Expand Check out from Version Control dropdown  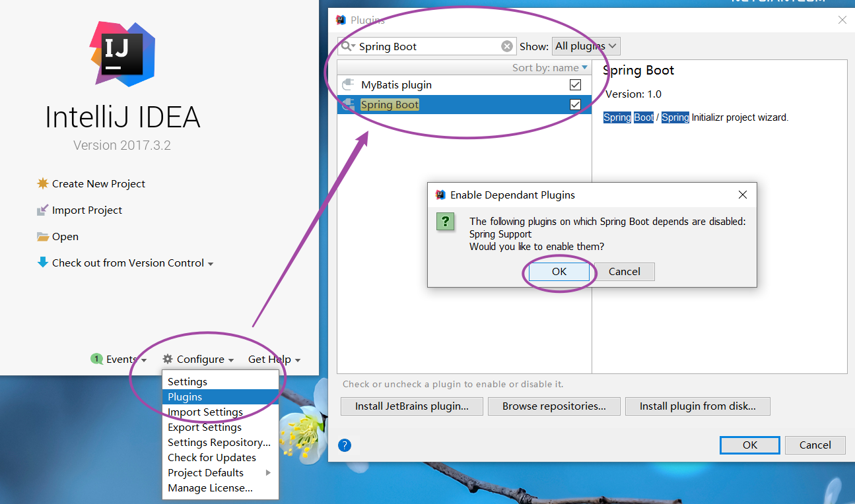[x=211, y=263]
